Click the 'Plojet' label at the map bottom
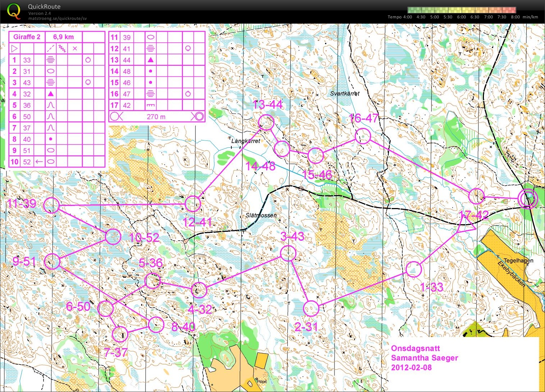This screenshot has height=392, width=545. pos(262,382)
